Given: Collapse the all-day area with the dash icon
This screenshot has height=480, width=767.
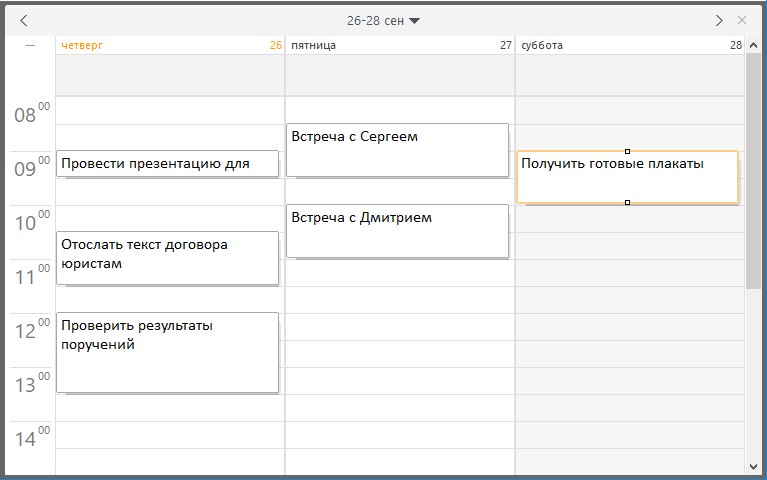Looking at the screenshot, I should point(30,46).
